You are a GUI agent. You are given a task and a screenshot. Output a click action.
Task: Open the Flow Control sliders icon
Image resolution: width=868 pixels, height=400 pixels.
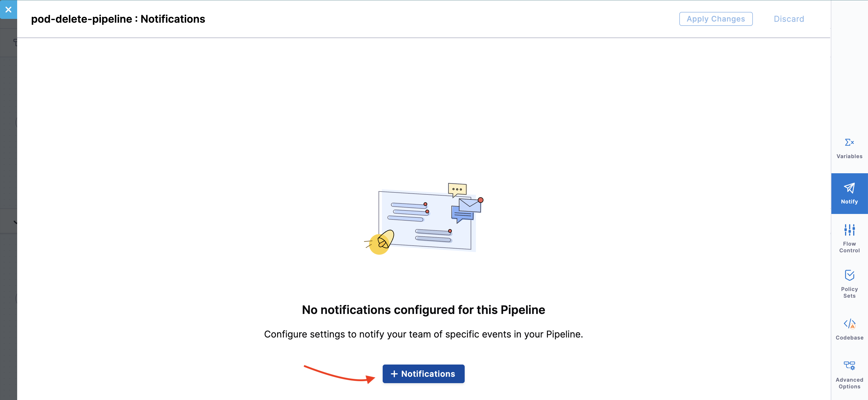point(849,230)
